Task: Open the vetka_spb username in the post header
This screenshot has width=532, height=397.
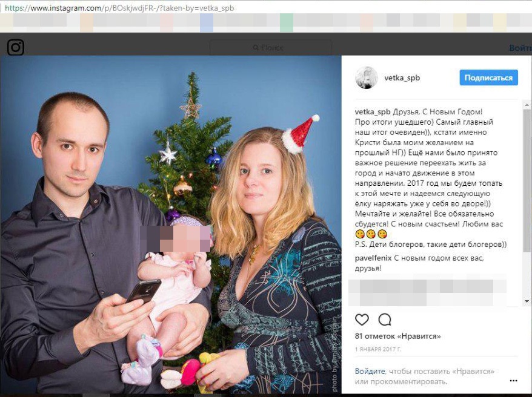Action: click(402, 78)
